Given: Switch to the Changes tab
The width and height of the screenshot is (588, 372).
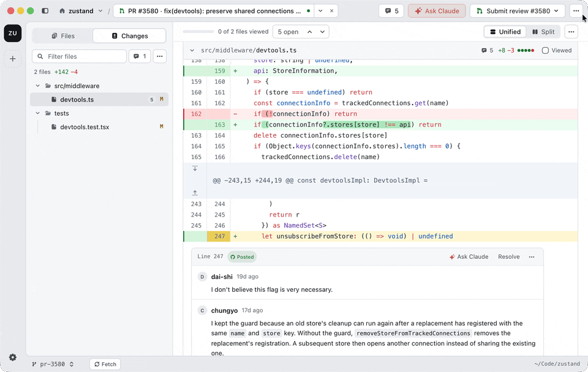Looking at the screenshot, I should click(129, 36).
